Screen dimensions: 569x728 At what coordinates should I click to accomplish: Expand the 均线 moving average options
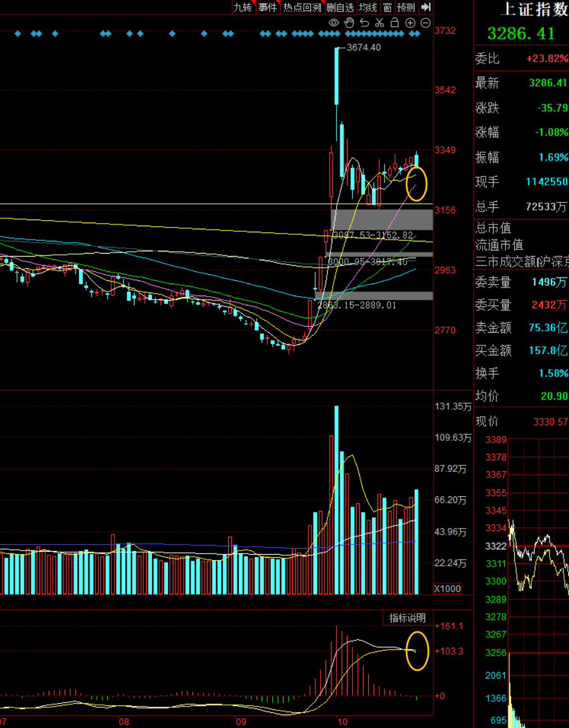click(x=368, y=7)
